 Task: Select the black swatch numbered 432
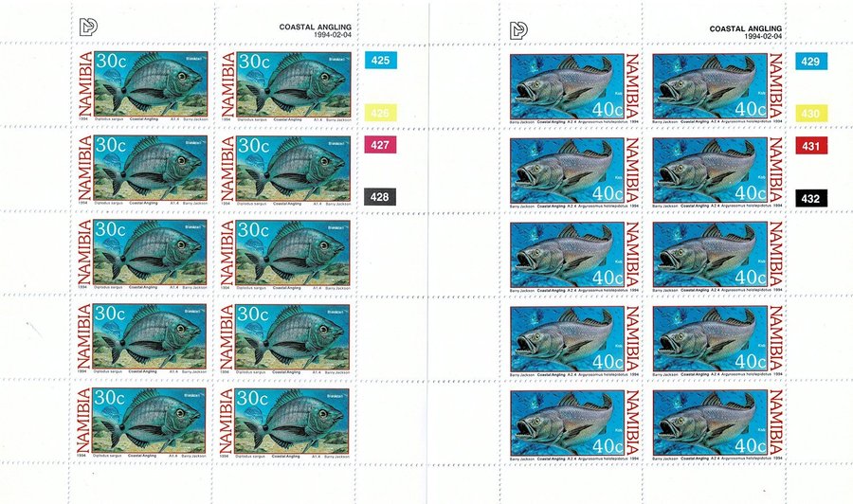click(x=810, y=198)
